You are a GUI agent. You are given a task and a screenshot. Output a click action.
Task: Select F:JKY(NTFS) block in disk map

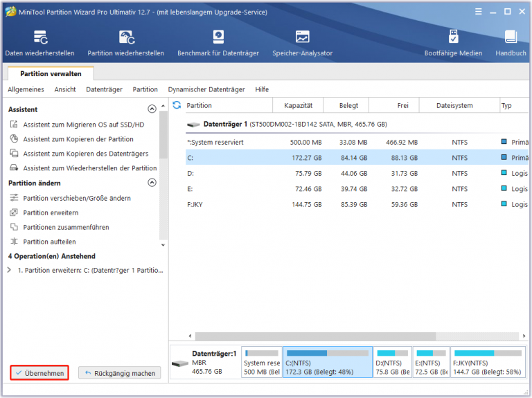[488, 363]
